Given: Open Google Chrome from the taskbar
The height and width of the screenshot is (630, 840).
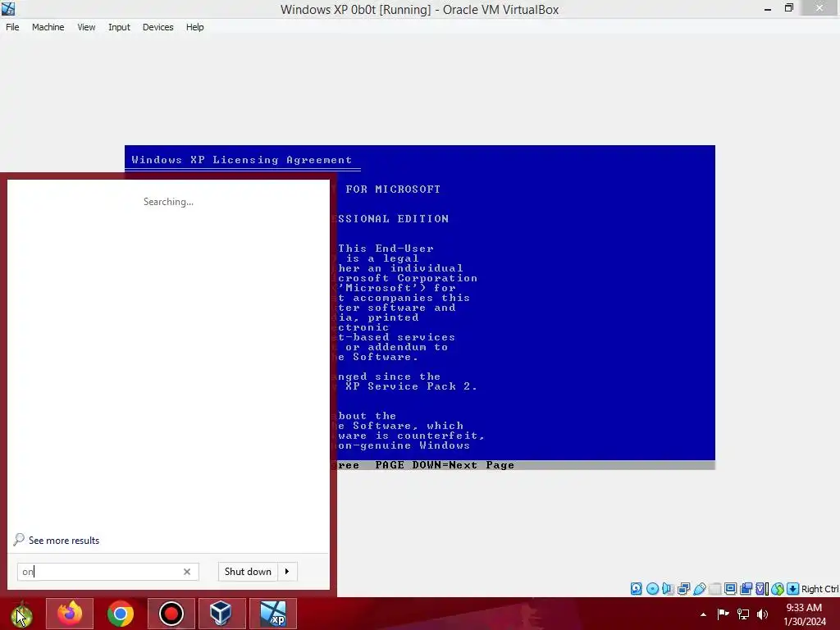Looking at the screenshot, I should 121,614.
